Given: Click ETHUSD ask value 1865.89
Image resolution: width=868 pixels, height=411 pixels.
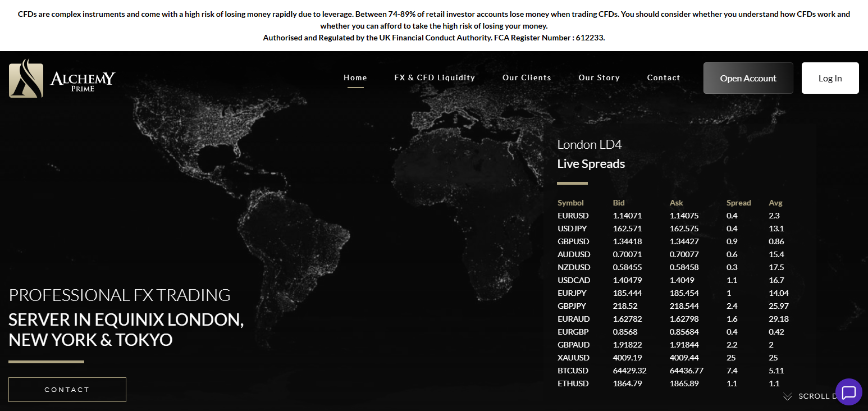Looking at the screenshot, I should point(684,383).
